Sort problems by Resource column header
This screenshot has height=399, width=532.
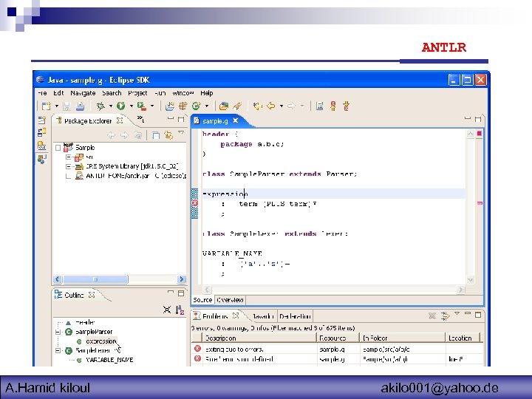point(338,338)
